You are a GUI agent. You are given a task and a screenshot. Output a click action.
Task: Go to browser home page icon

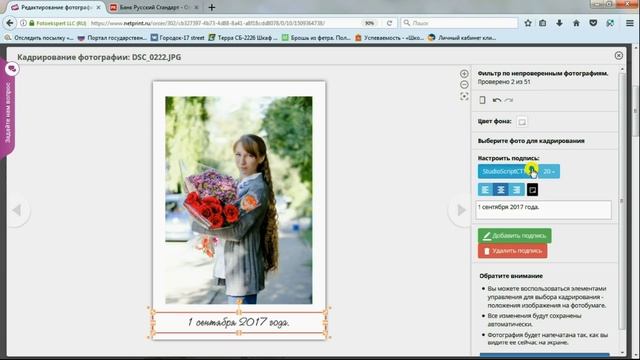(x=576, y=23)
